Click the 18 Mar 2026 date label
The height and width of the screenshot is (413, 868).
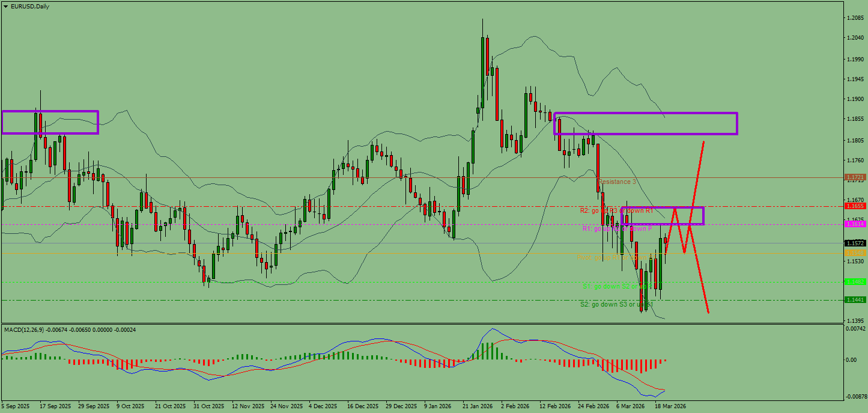670,406
